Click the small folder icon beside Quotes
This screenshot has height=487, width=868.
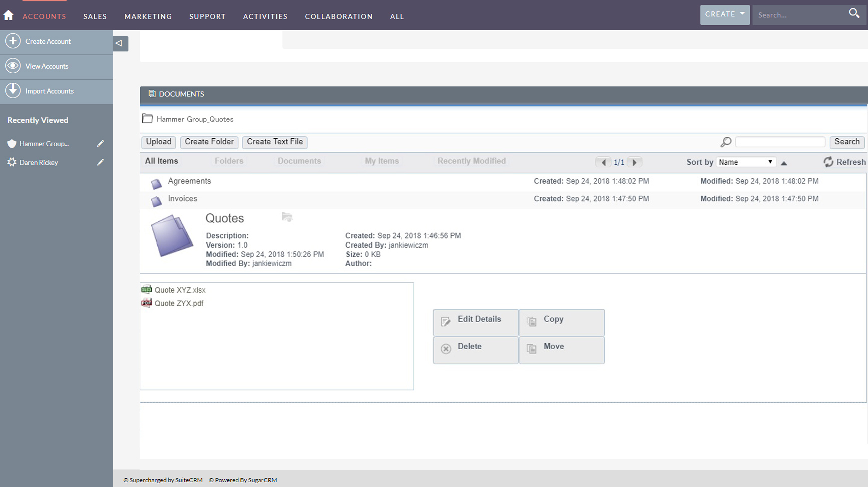pyautogui.click(x=287, y=217)
